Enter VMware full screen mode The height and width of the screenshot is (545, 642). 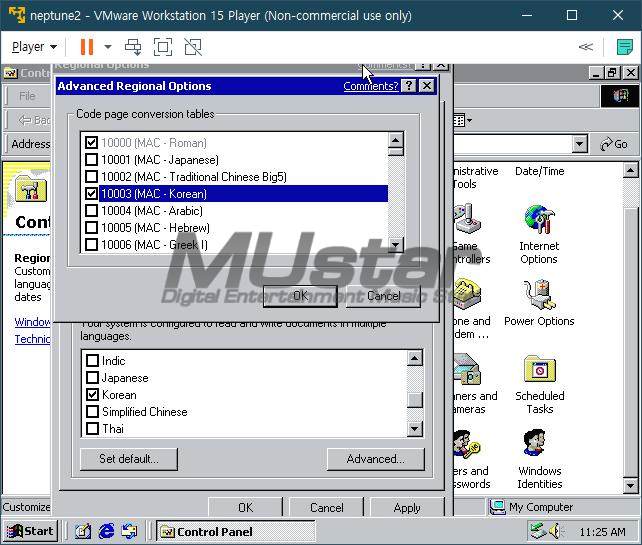163,47
